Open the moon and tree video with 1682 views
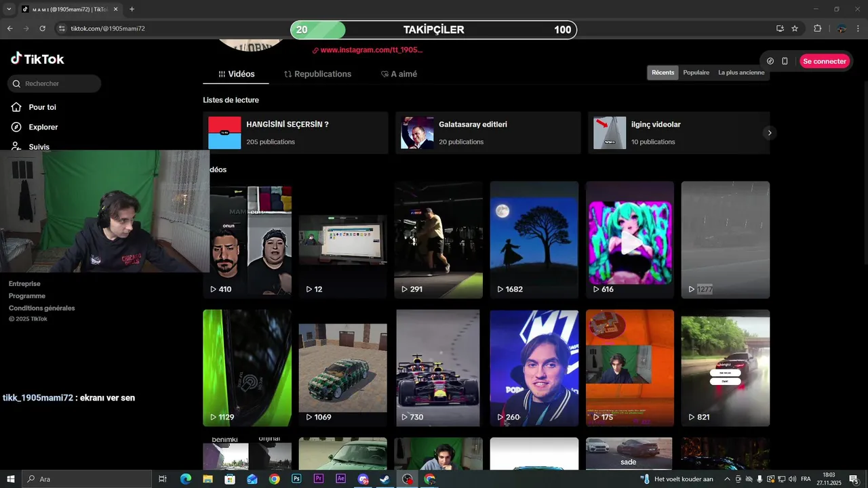The height and width of the screenshot is (488, 868). coord(534,241)
